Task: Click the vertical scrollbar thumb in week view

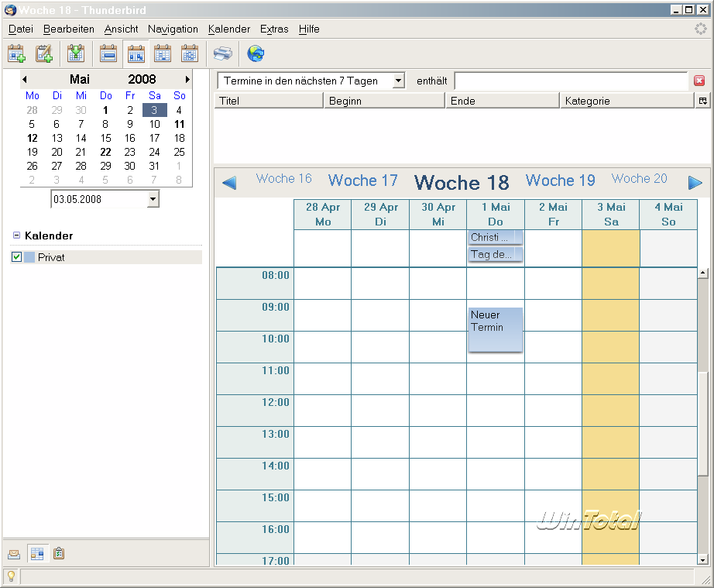Action: tap(702, 424)
